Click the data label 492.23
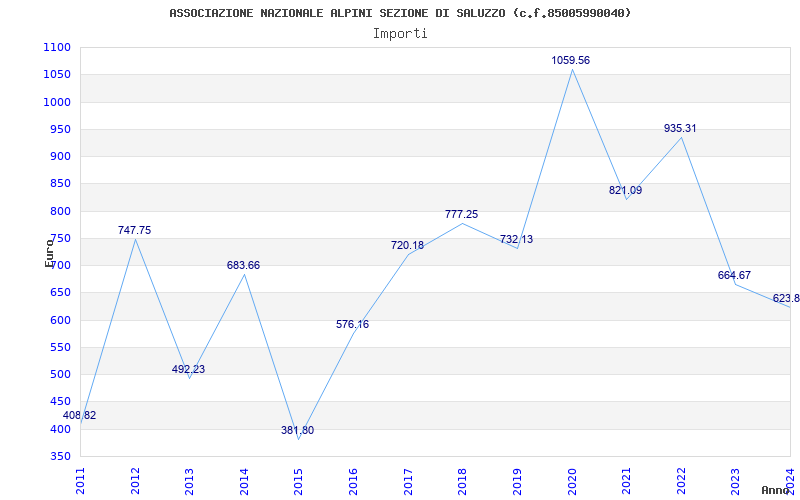The height and width of the screenshot is (500, 800). 189,369
